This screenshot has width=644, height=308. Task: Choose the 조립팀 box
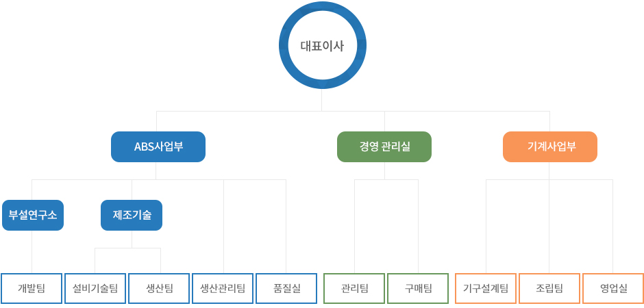pos(549,288)
